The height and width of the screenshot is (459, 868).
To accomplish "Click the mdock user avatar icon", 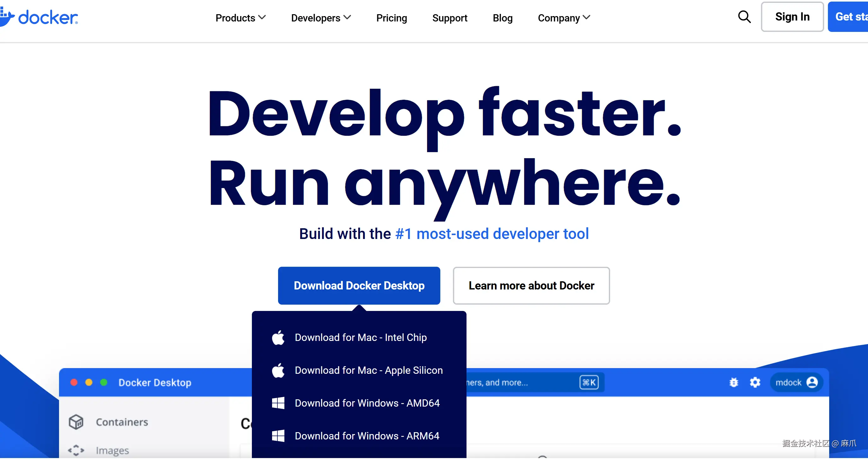I will [812, 382].
